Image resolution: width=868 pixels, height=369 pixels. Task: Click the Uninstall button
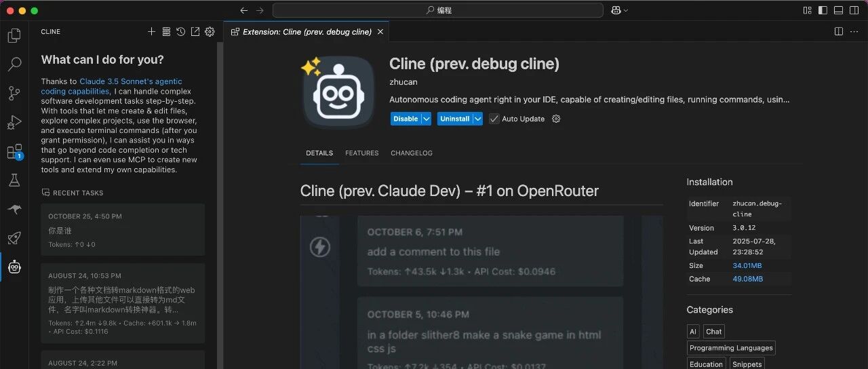tap(454, 119)
